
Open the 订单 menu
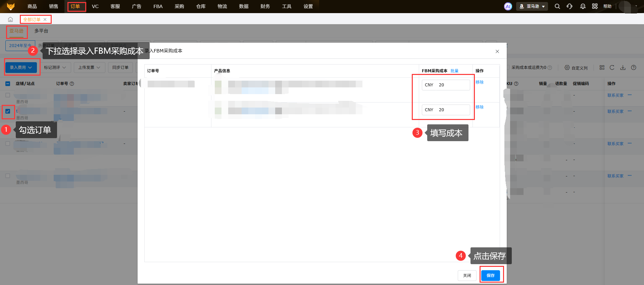click(75, 6)
